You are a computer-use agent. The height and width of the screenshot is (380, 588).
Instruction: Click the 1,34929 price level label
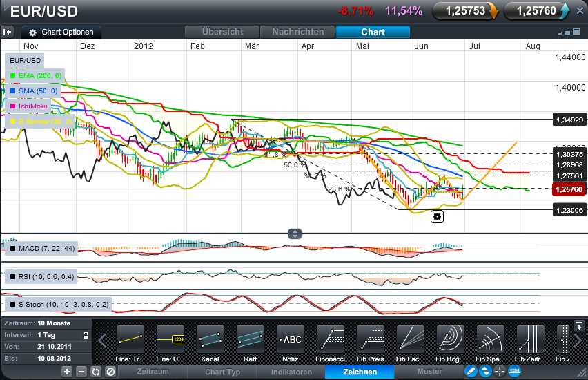click(569, 120)
